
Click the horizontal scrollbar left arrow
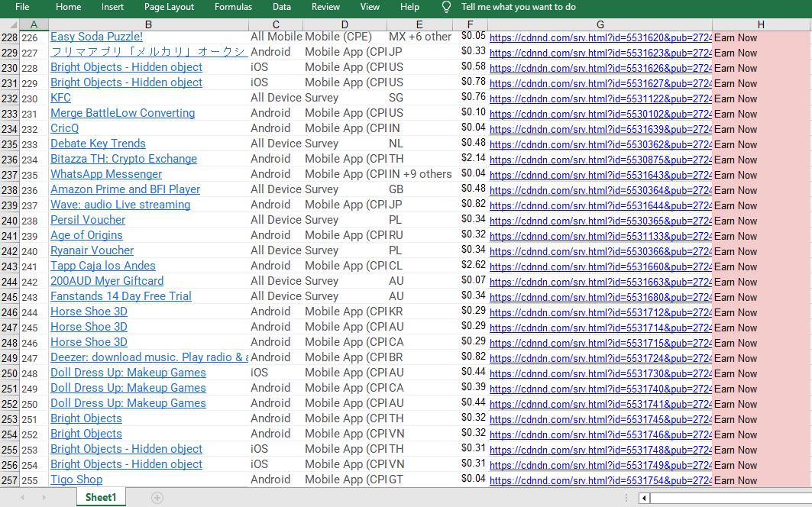coord(645,498)
